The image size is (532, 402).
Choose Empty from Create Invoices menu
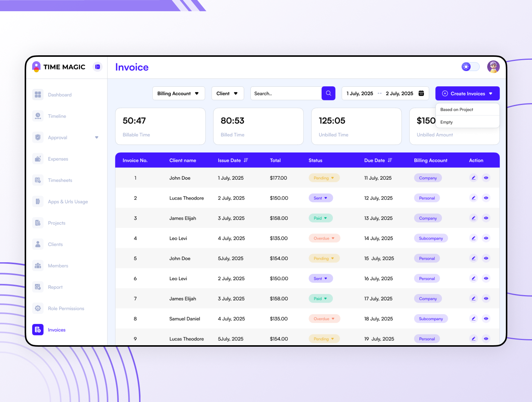coord(446,122)
